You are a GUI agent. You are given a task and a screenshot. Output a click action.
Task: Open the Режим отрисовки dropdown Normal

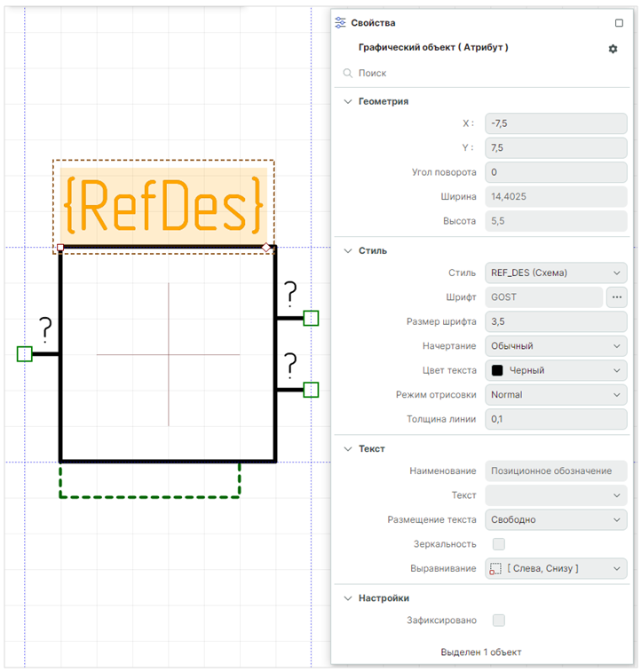(556, 395)
